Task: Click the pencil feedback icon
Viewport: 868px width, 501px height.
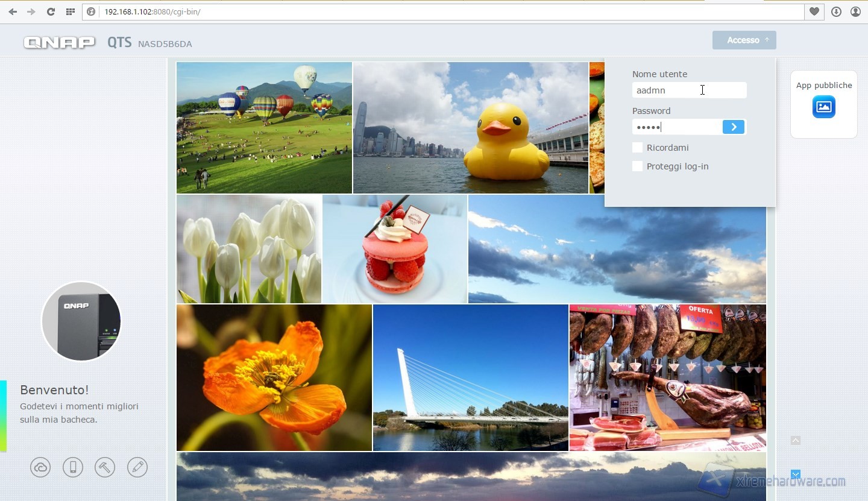Action: coord(137,467)
